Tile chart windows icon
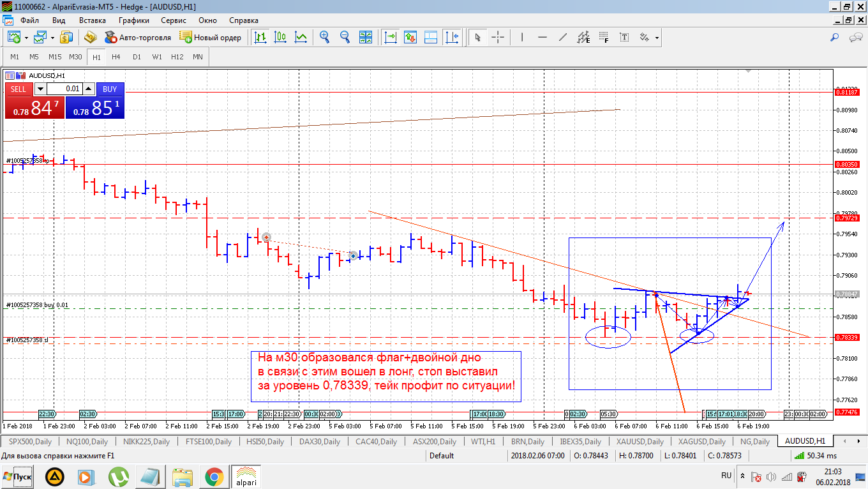 [366, 37]
